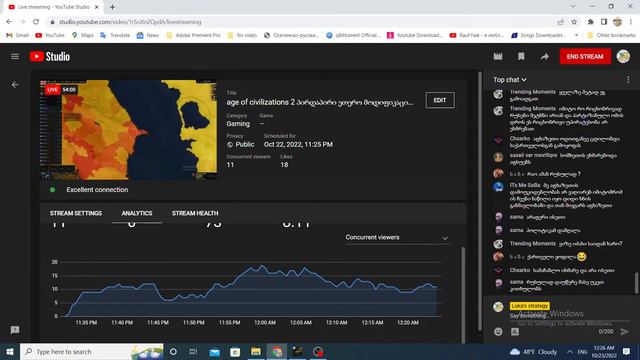Viewport: 640px width, 360px height.
Task: Click the Windows search box
Action: (92, 351)
